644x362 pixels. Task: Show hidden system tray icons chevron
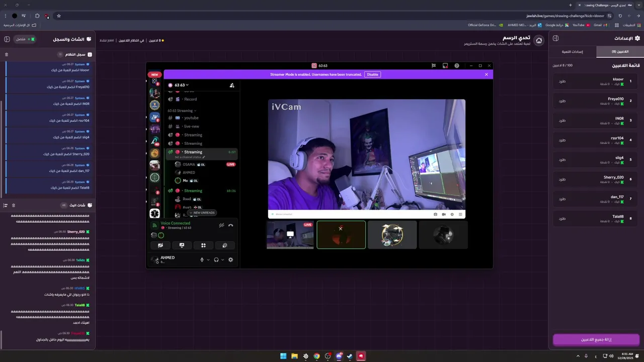click(578, 356)
